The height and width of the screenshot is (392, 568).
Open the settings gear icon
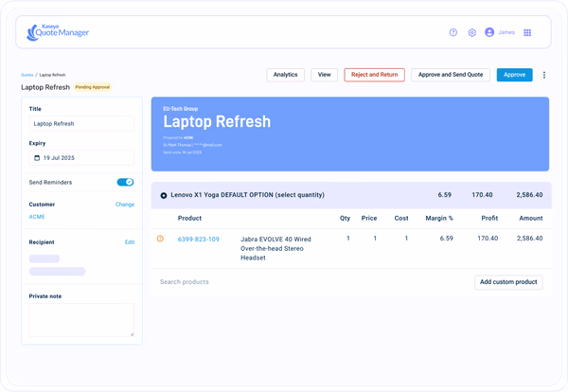coord(472,32)
